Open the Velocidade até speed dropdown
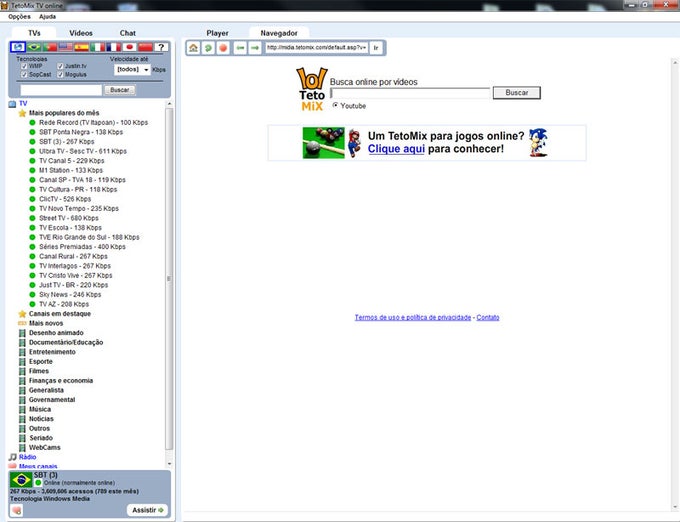 (132, 69)
